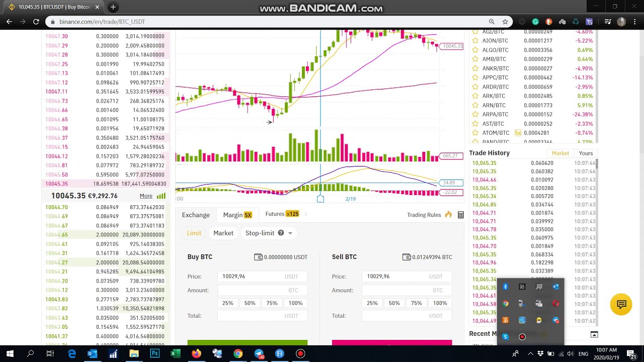Set buy amount to 100%
The height and width of the screenshot is (362, 644).
click(x=295, y=303)
